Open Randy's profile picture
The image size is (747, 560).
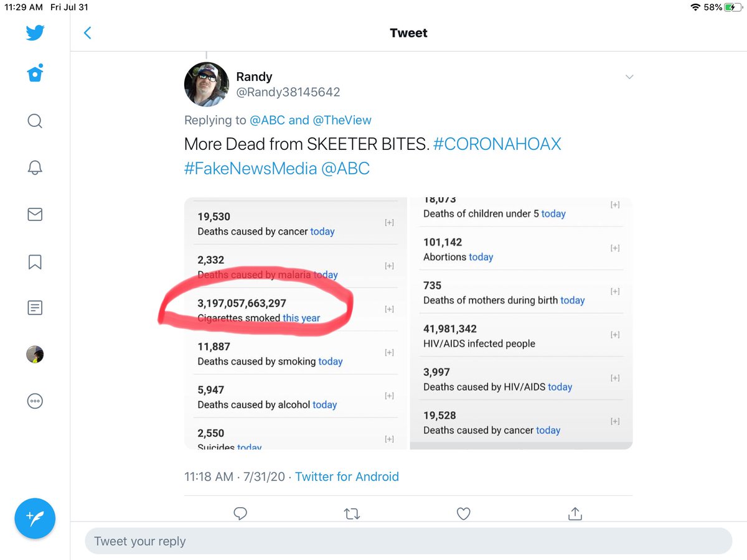pos(207,85)
